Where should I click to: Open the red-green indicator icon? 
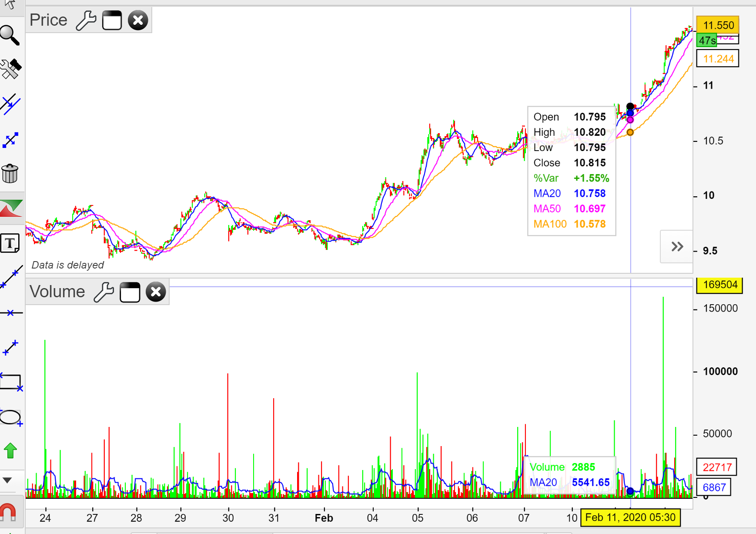coord(11,208)
